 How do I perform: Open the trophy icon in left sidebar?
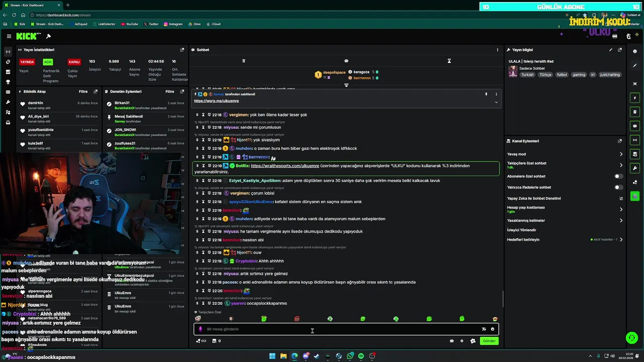[8, 82]
